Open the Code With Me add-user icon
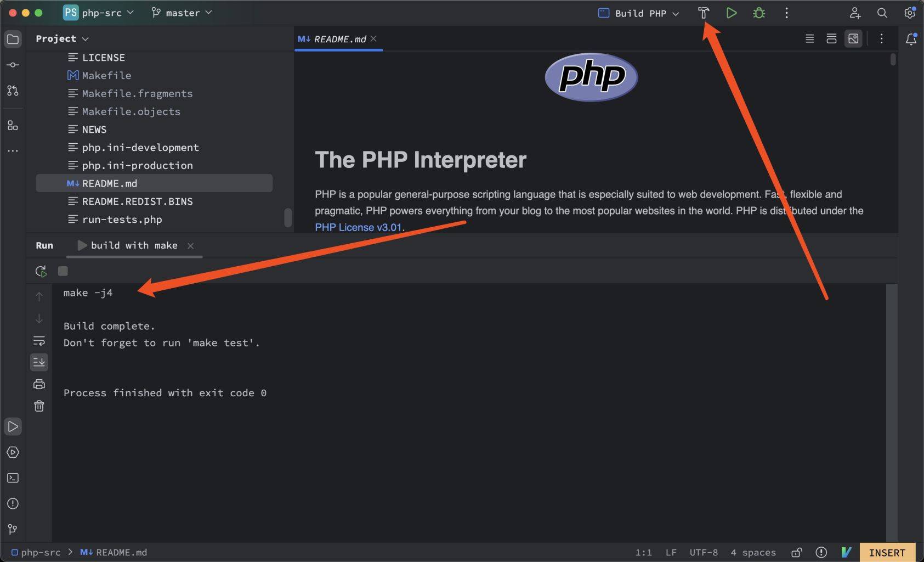 855,13
